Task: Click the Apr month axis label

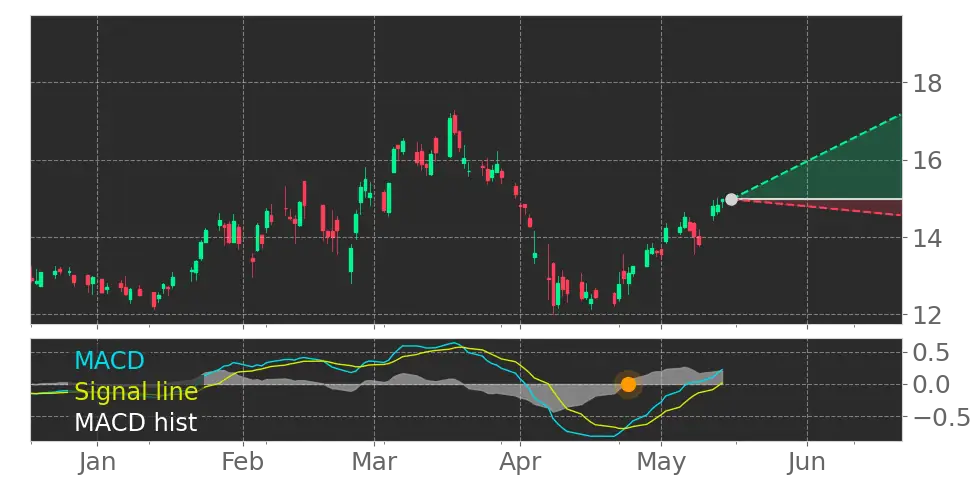Action: pyautogui.click(x=520, y=462)
